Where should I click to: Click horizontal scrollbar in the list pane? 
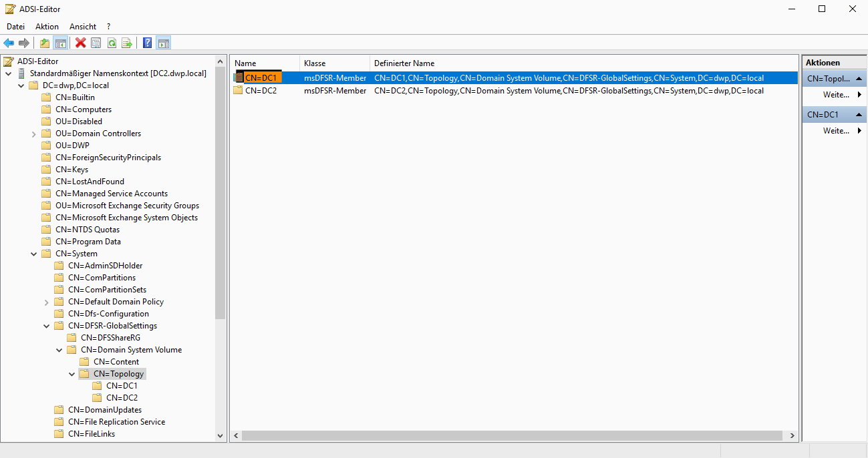click(x=512, y=436)
